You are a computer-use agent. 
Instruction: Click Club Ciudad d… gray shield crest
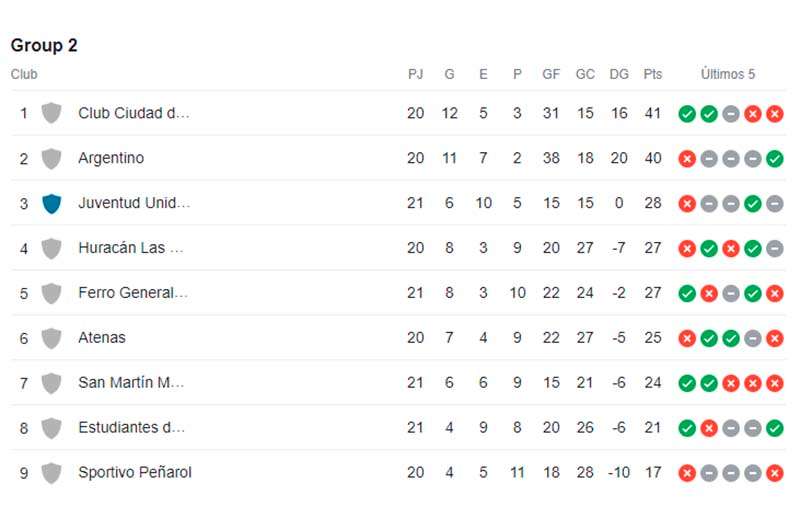click(52, 113)
